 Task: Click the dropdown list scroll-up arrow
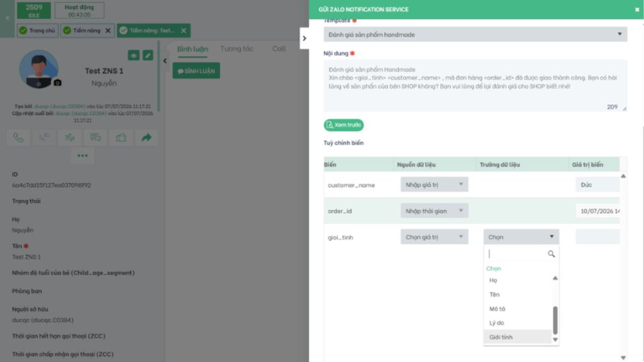(x=555, y=278)
